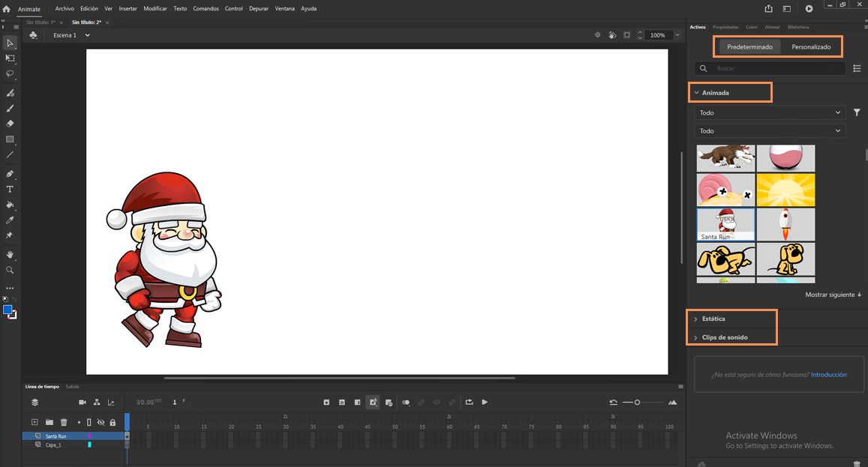Viewport: 868px width, 467px height.
Task: Toggle hide all layers eye icon
Action: (101, 422)
